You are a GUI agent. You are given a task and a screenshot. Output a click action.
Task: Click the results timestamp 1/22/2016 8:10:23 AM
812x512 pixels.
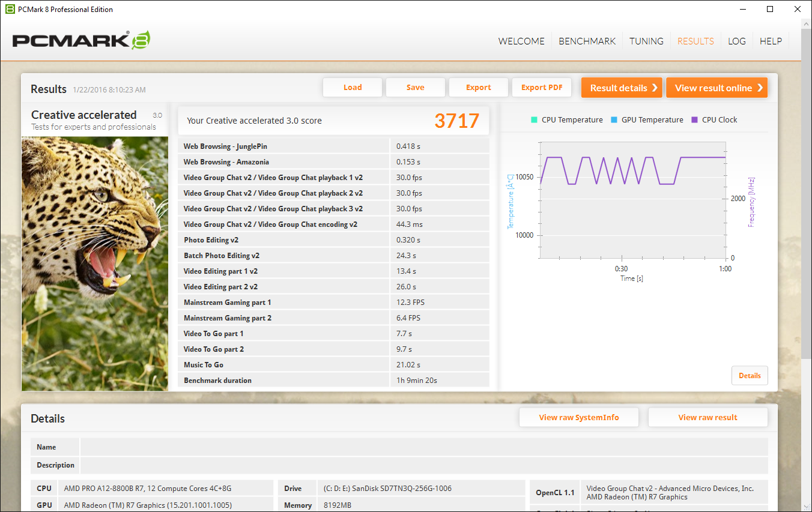[109, 90]
